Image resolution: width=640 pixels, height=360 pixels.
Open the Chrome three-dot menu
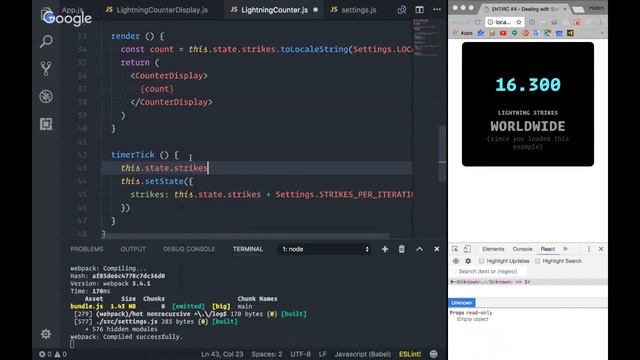(x=601, y=22)
